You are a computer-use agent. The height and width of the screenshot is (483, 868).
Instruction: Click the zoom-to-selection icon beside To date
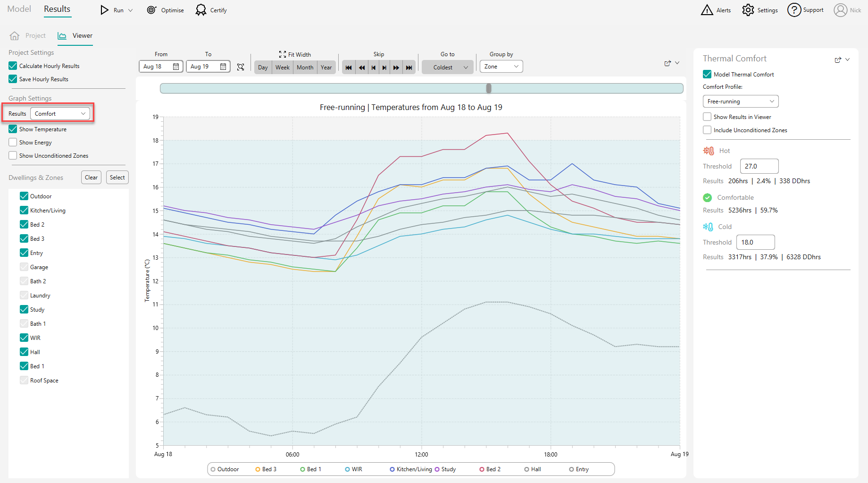point(241,67)
